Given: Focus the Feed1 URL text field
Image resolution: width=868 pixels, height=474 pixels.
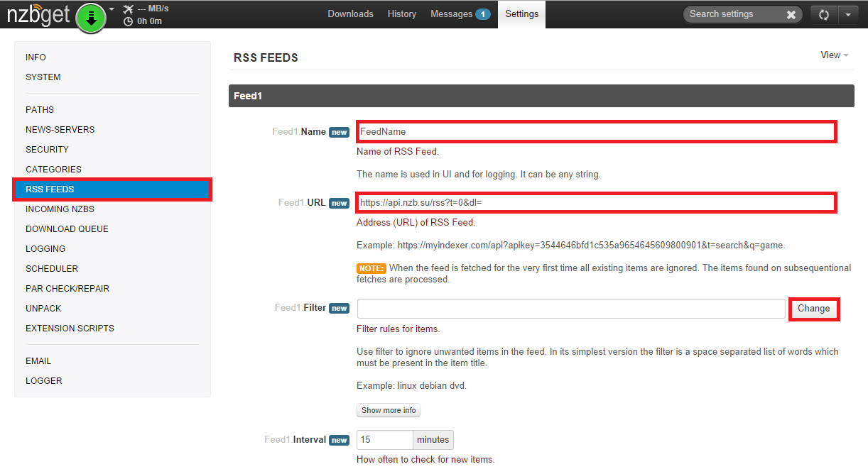Looking at the screenshot, I should (x=595, y=202).
